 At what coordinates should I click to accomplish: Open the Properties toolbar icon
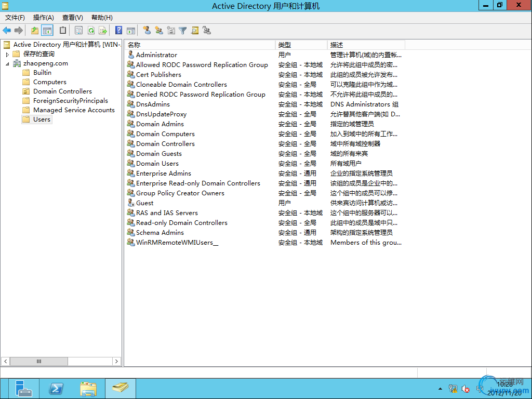[79, 31]
